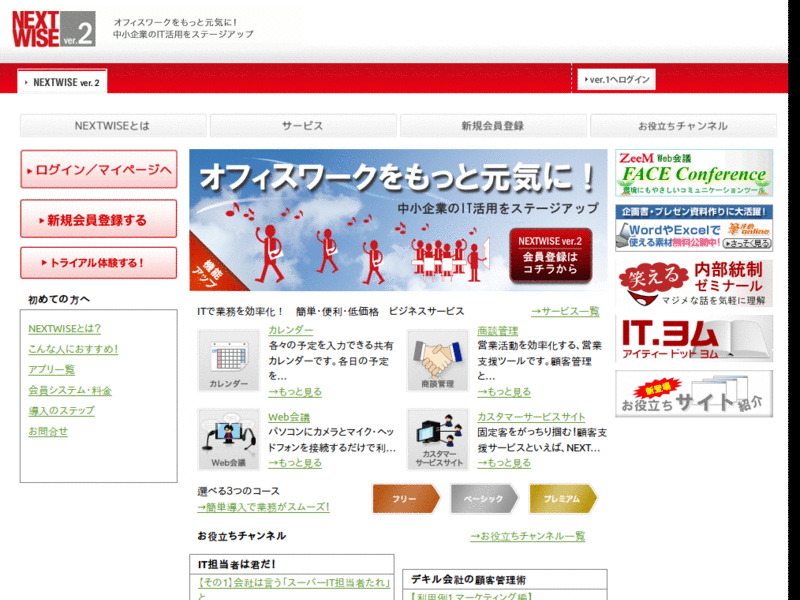Open the Calendar (カレンダー) service icon
Screen dimensions: 800x600
pyautogui.click(x=229, y=360)
